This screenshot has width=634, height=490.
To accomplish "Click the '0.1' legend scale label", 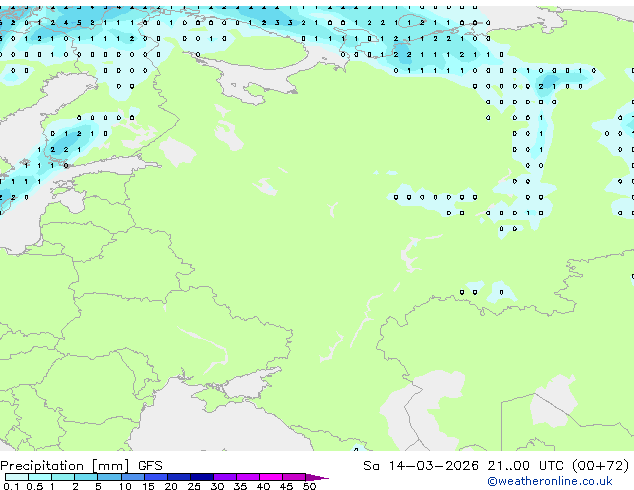I will [x=11, y=486].
